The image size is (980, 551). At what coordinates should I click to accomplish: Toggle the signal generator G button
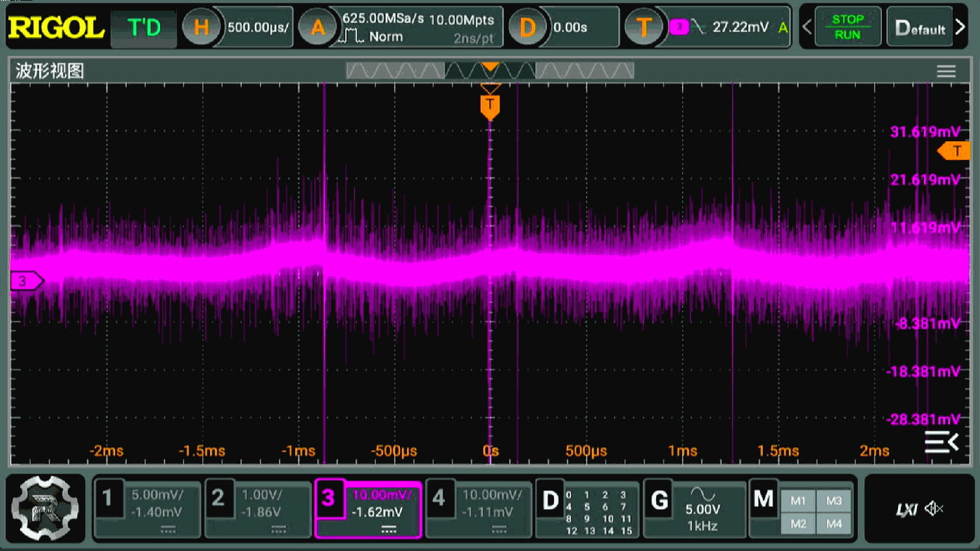pos(659,500)
